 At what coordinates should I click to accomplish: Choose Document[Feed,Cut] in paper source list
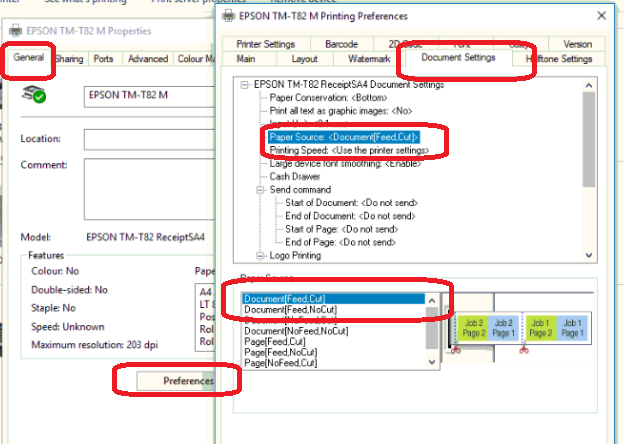tap(334, 299)
